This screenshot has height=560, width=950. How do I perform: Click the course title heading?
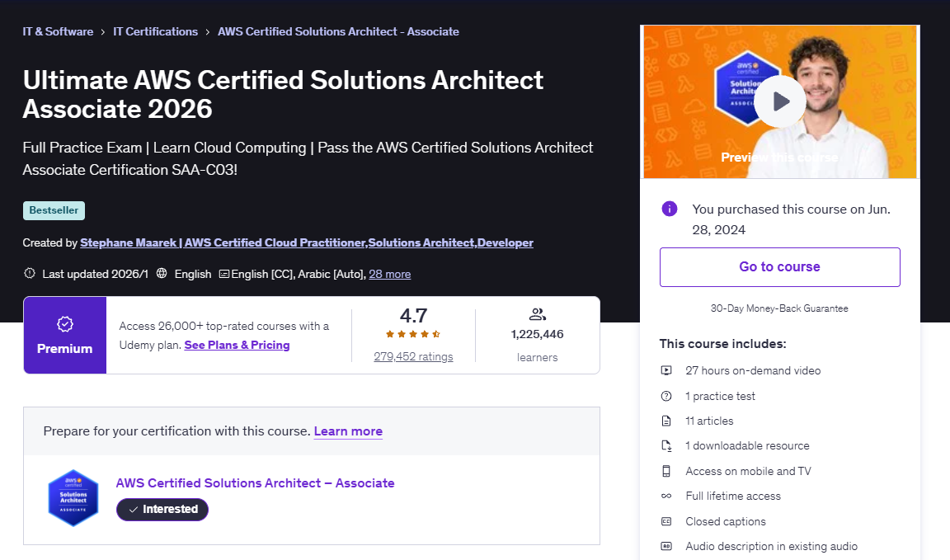coord(283,95)
